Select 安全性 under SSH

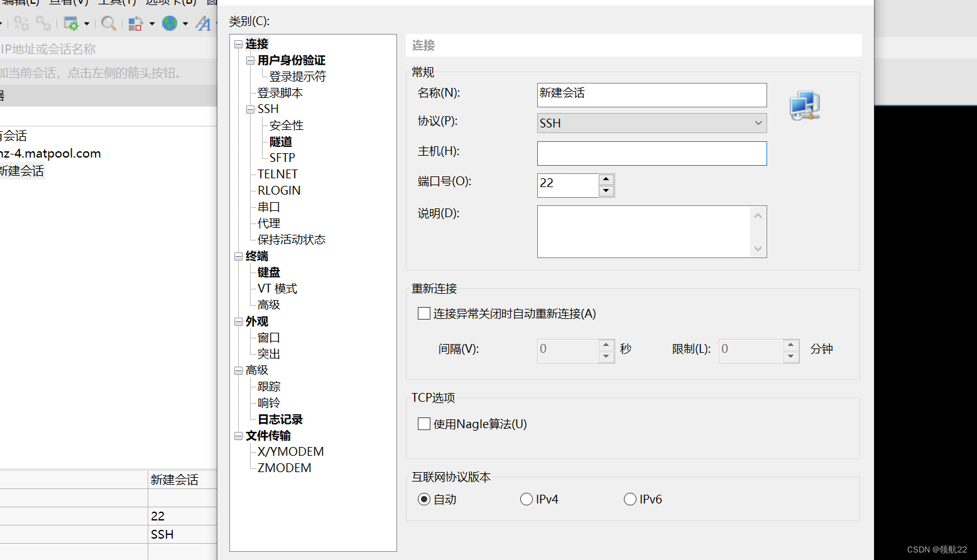point(287,126)
